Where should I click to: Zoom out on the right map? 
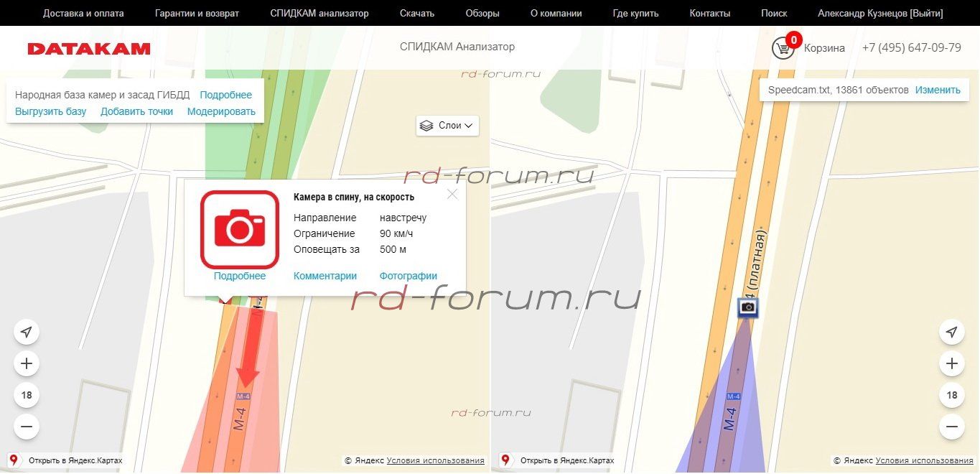[x=952, y=427]
